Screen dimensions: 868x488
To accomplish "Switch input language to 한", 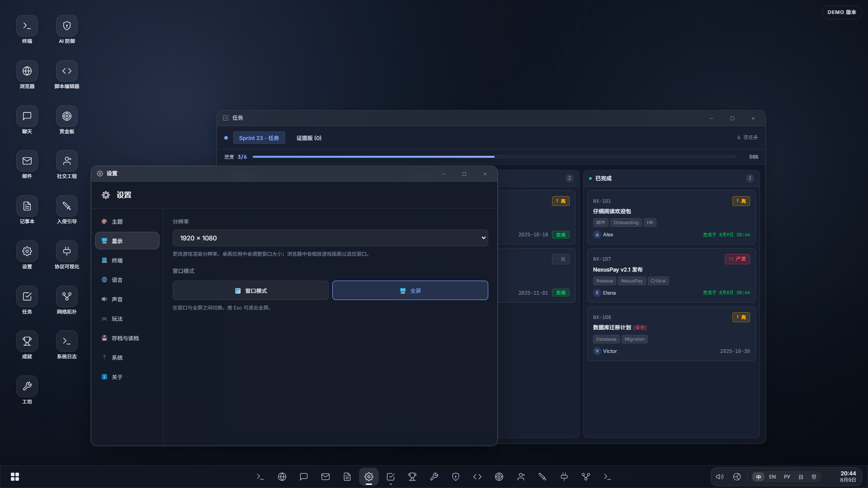I will coord(814,477).
